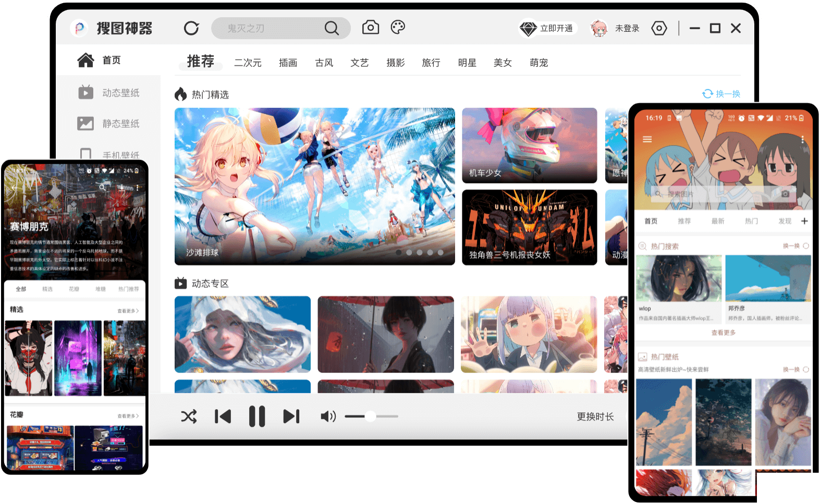Open the purple neon city thumbnail under 精选
The width and height of the screenshot is (820, 504).
tap(78, 358)
